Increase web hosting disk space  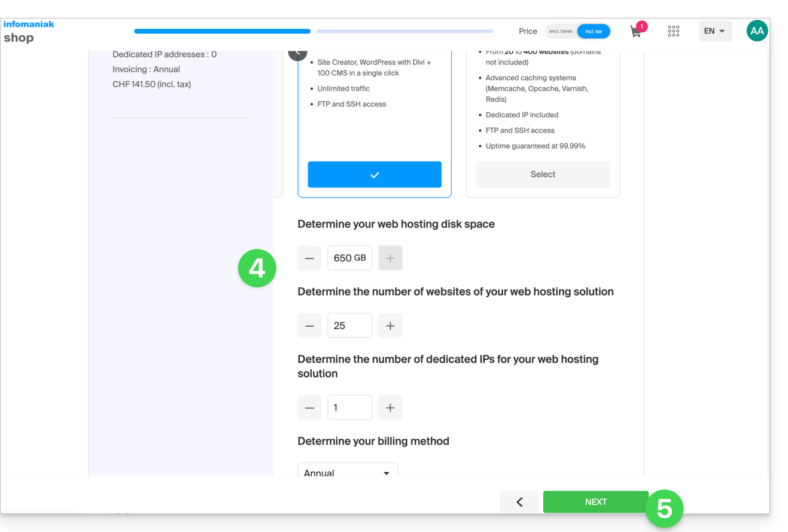click(390, 258)
